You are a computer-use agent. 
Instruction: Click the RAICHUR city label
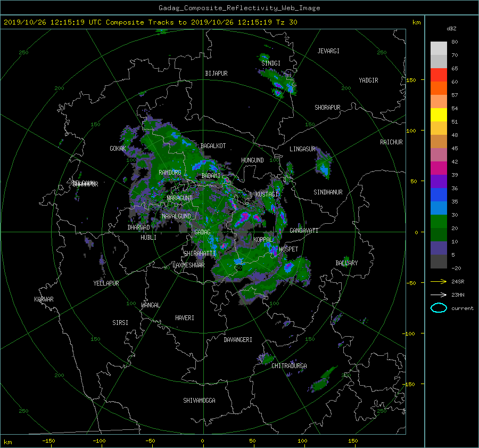coord(391,142)
